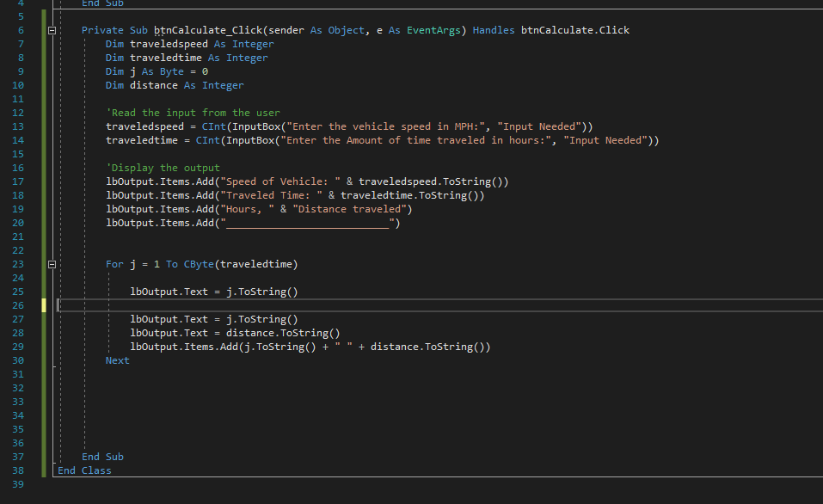Click CByte(traveledtime) on line 23
823x504 pixels.
pos(241,264)
